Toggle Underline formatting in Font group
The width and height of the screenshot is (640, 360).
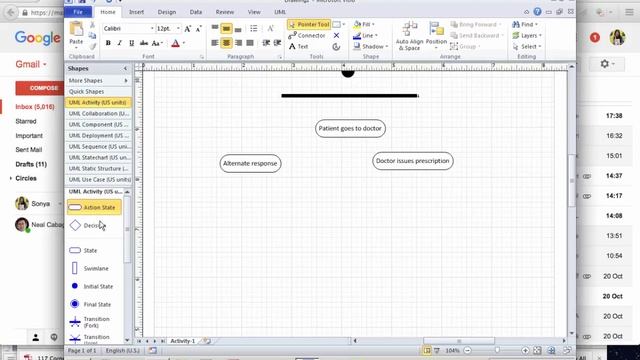coord(131,43)
